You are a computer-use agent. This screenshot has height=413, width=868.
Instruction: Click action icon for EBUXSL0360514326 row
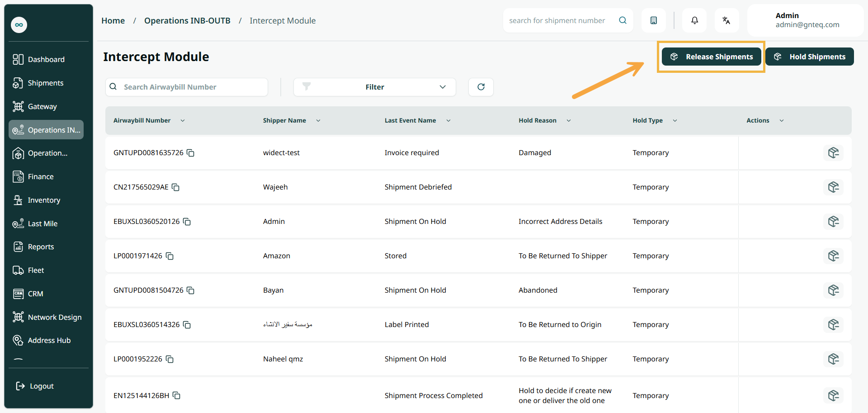tap(833, 325)
